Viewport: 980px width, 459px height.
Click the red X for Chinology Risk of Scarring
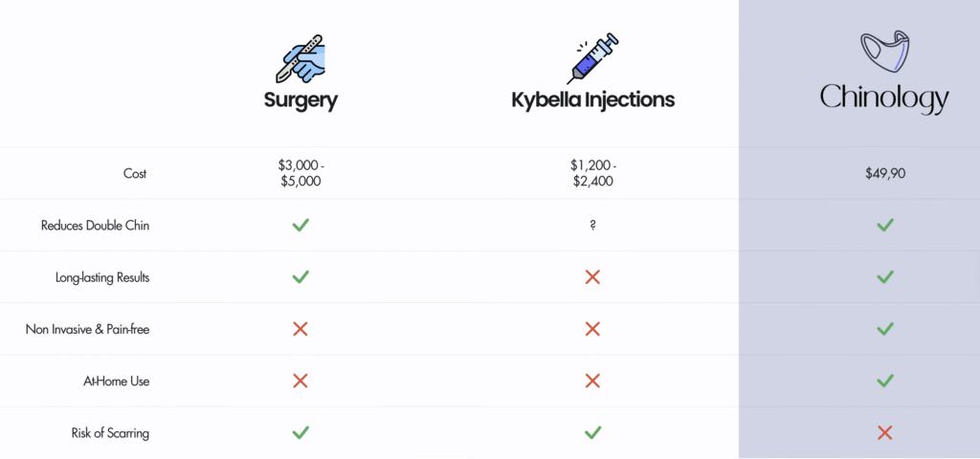(884, 432)
